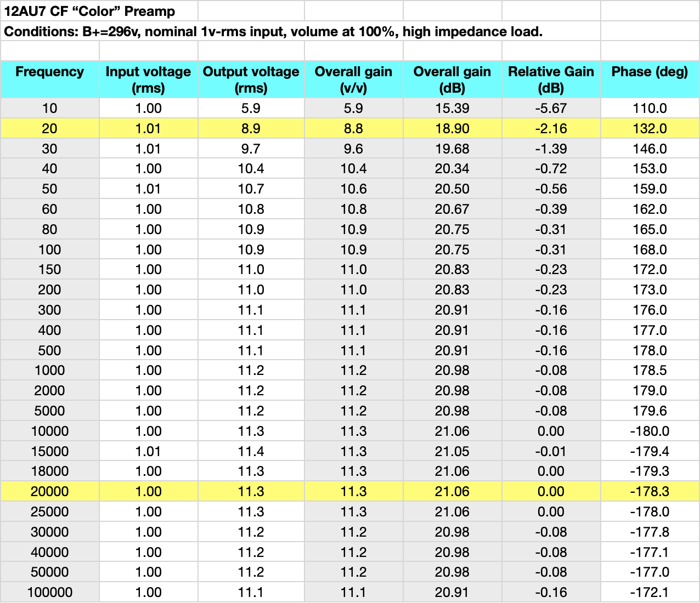Click the relative gain cell -5.67
The height and width of the screenshot is (603, 700).
coord(551,108)
